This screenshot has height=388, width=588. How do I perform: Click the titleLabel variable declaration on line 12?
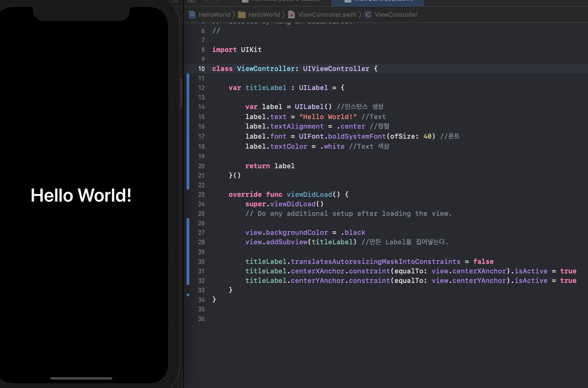click(266, 88)
